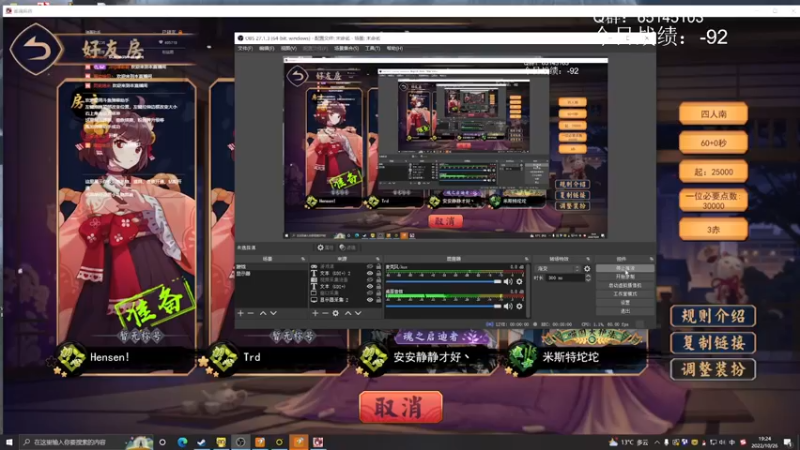Click 四人南 room setting tag
This screenshot has width=800, height=450.
[713, 114]
